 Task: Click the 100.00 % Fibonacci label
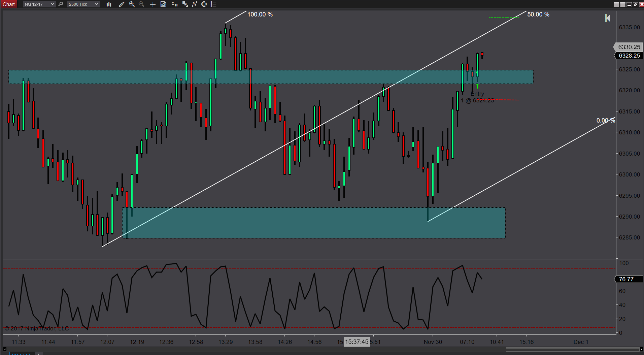[x=260, y=14]
